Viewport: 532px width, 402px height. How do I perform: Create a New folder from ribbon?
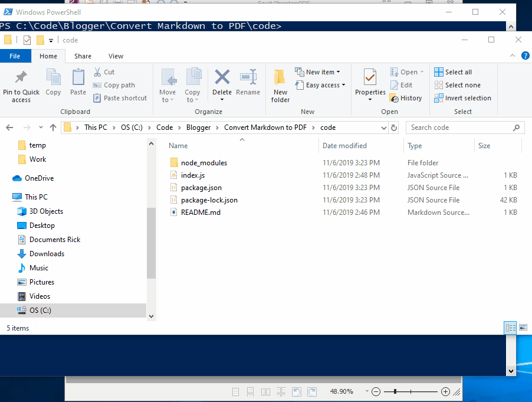280,86
